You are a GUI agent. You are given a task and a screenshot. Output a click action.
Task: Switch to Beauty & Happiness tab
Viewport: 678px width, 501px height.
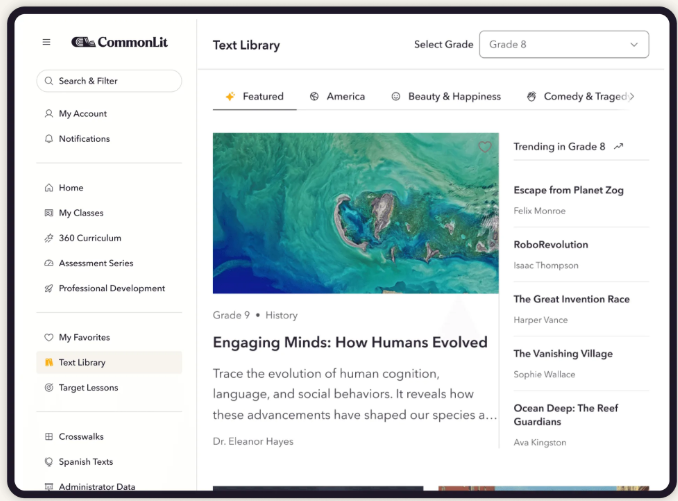point(446,96)
